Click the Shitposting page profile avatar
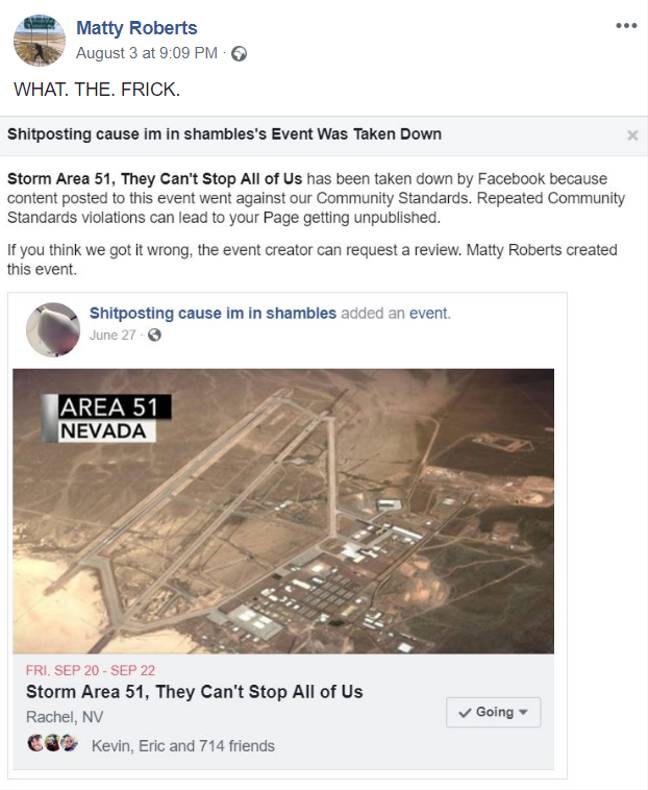 [53, 330]
